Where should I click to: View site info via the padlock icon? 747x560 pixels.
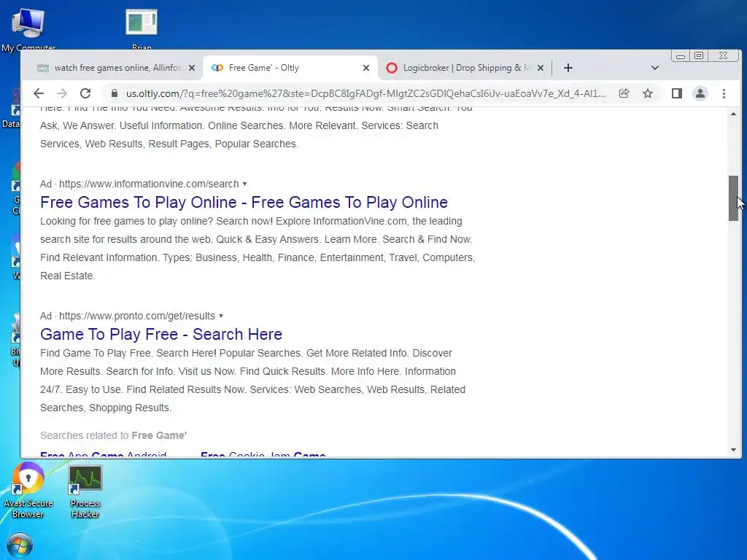[115, 93]
